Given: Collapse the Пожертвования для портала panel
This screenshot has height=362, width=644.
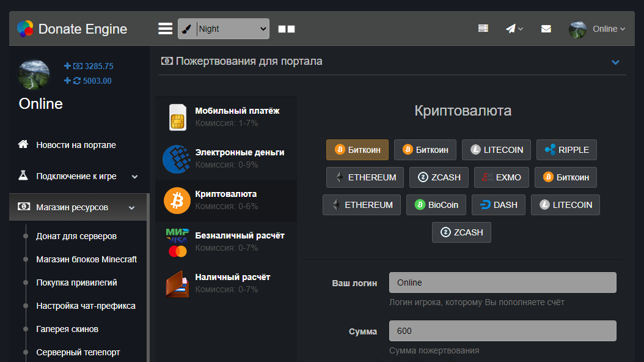Looking at the screenshot, I should pyautogui.click(x=615, y=62).
